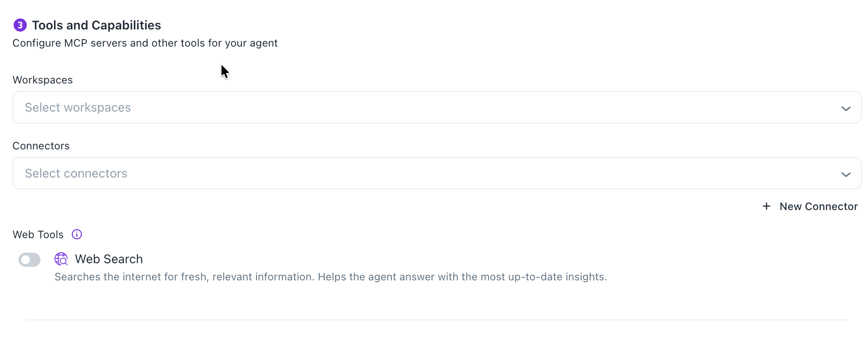Click the Web Search globe icon
The height and width of the screenshot is (341, 868).
(61, 259)
